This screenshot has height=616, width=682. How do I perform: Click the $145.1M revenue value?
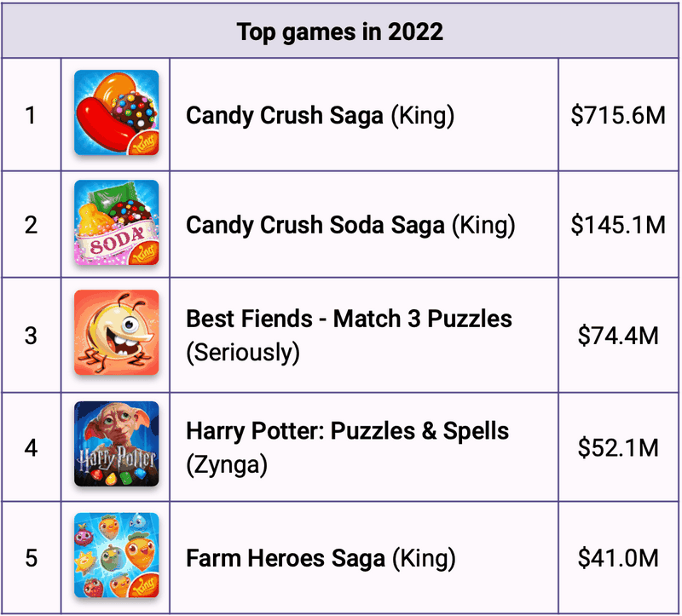(618, 225)
